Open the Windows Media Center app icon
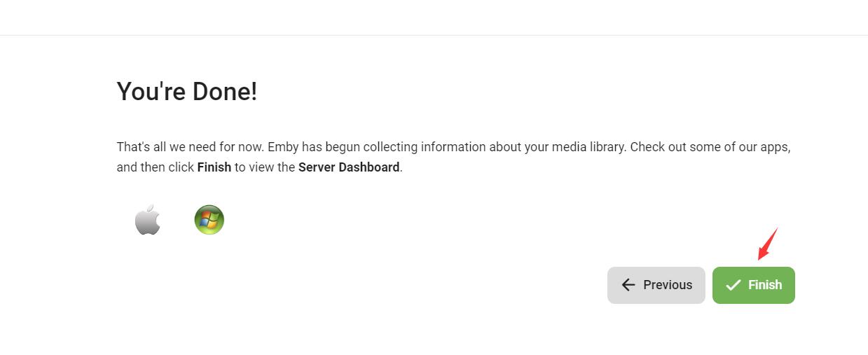 209,220
